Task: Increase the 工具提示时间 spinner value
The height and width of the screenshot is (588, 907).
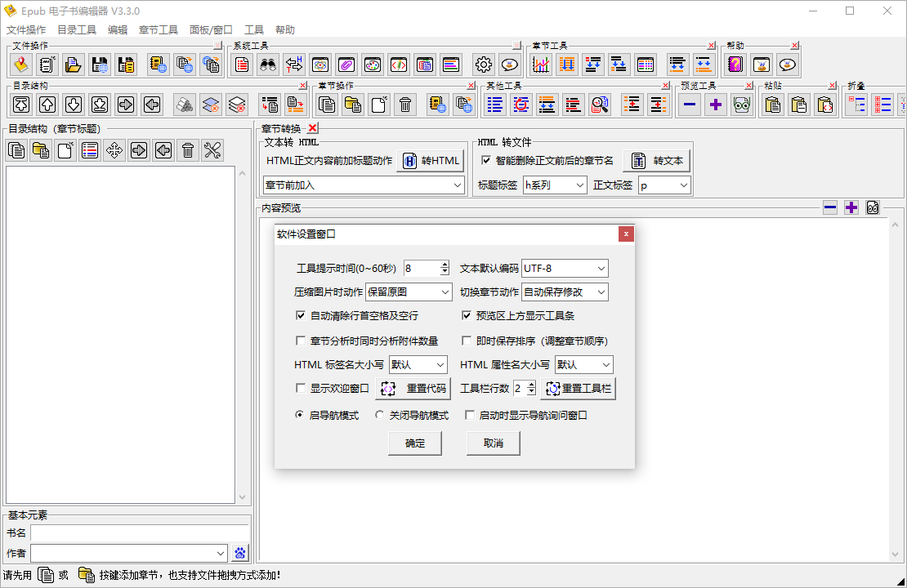Action: [x=445, y=265]
